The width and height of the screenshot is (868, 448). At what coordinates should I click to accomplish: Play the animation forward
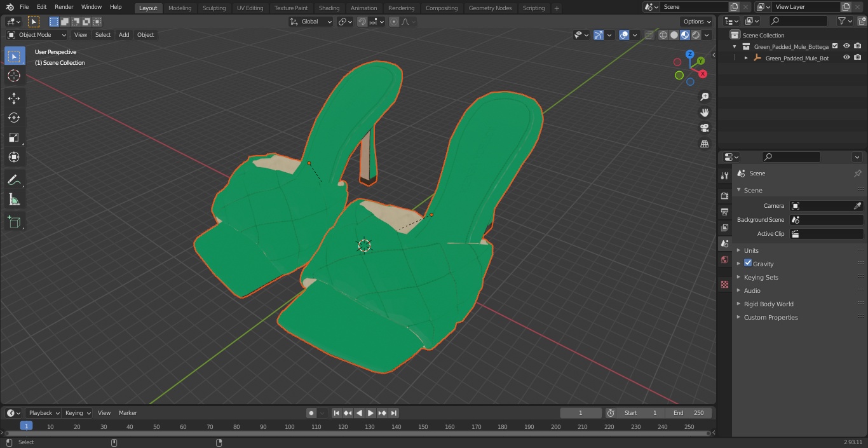pyautogui.click(x=370, y=413)
